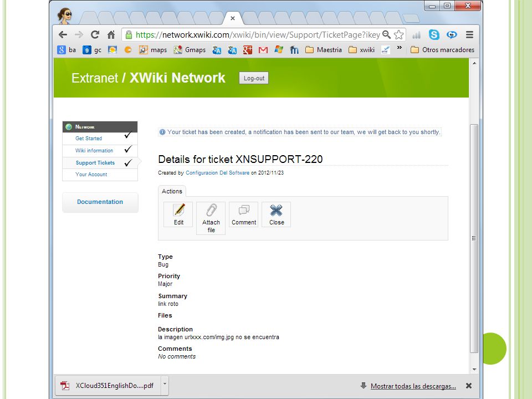Bookmark this page with the star icon

point(398,34)
